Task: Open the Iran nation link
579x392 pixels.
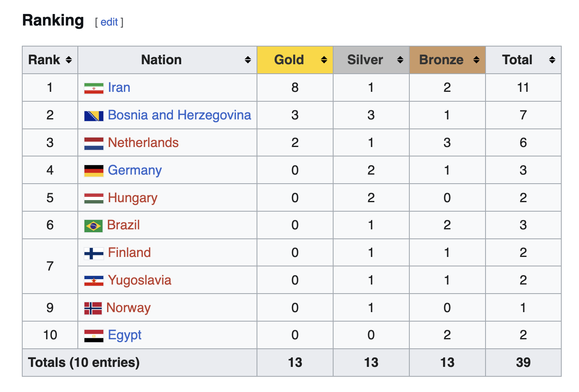Action: coord(119,88)
